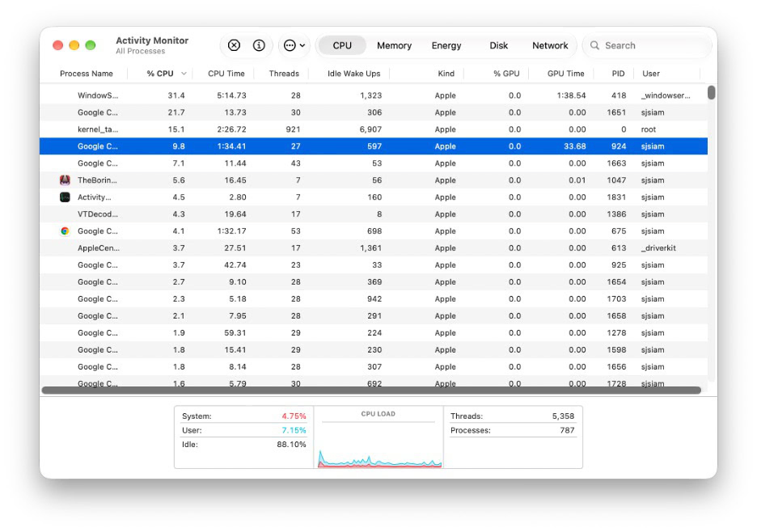The height and width of the screenshot is (532, 757).
Task: Sort by Threads column header
Action: point(284,74)
